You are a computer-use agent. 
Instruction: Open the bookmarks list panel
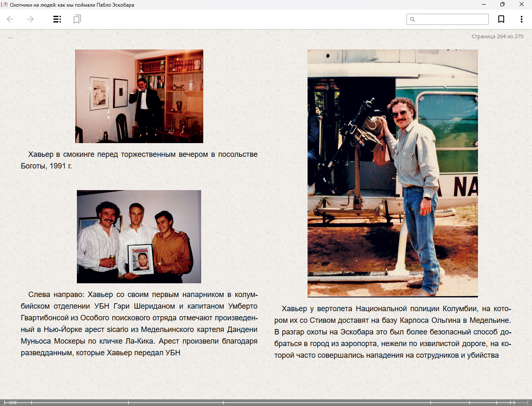[77, 19]
